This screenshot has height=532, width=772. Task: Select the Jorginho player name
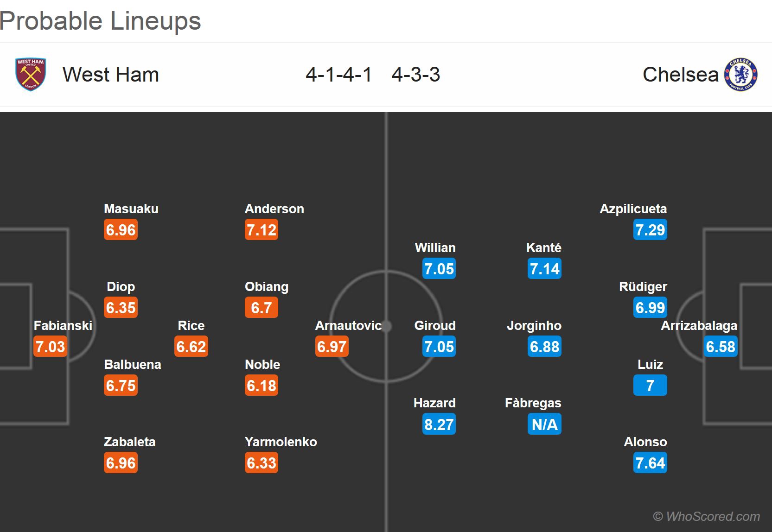(534, 326)
